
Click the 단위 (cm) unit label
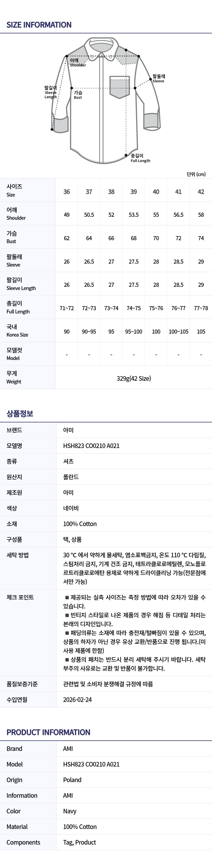click(x=196, y=174)
